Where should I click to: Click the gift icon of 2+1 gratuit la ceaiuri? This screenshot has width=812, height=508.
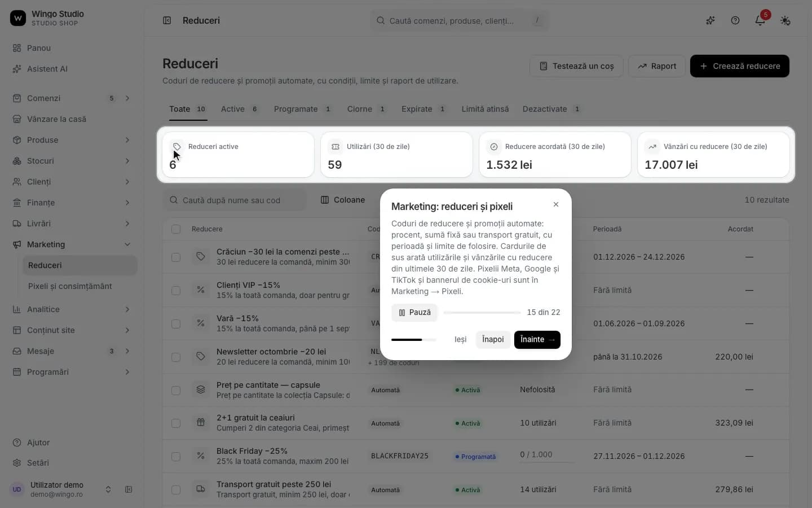coord(201,422)
